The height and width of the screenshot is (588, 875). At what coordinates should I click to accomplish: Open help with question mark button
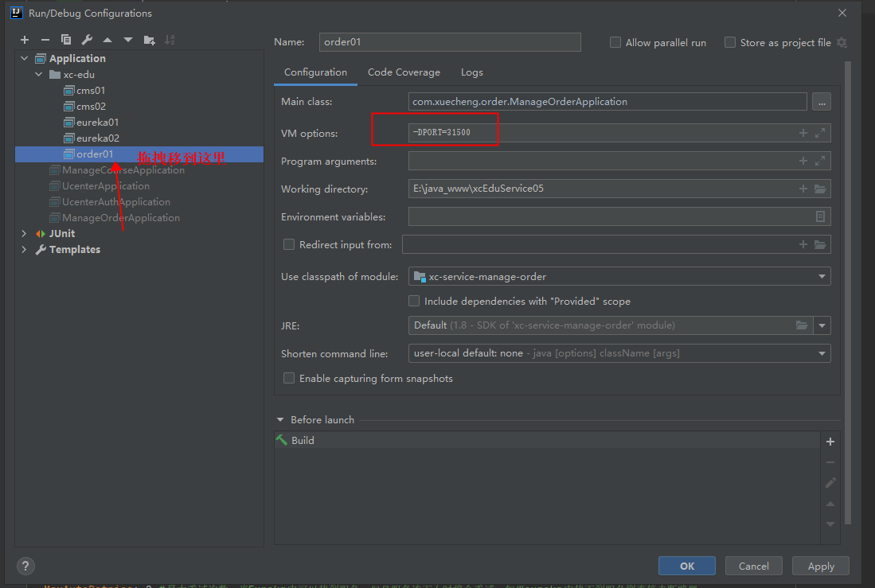click(x=25, y=567)
